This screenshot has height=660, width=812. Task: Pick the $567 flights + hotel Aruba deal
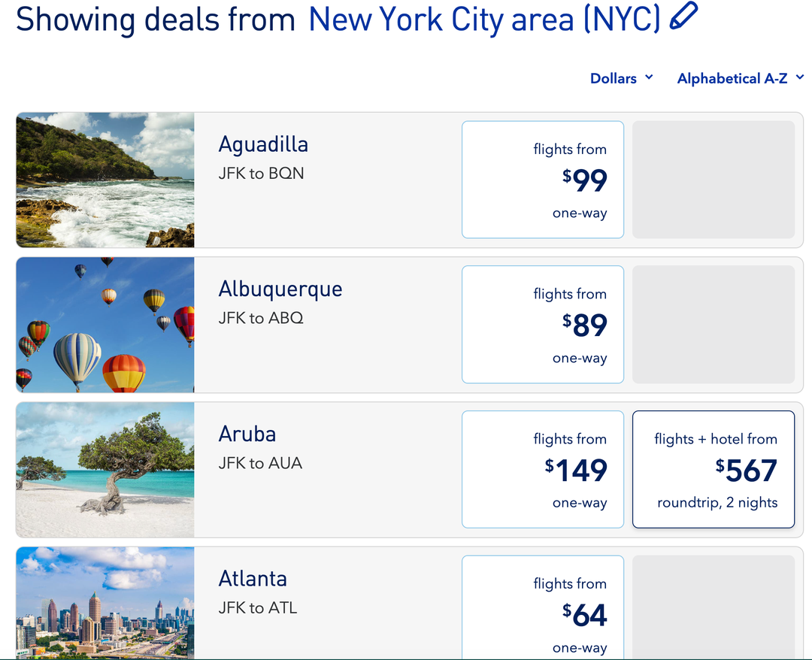(713, 469)
